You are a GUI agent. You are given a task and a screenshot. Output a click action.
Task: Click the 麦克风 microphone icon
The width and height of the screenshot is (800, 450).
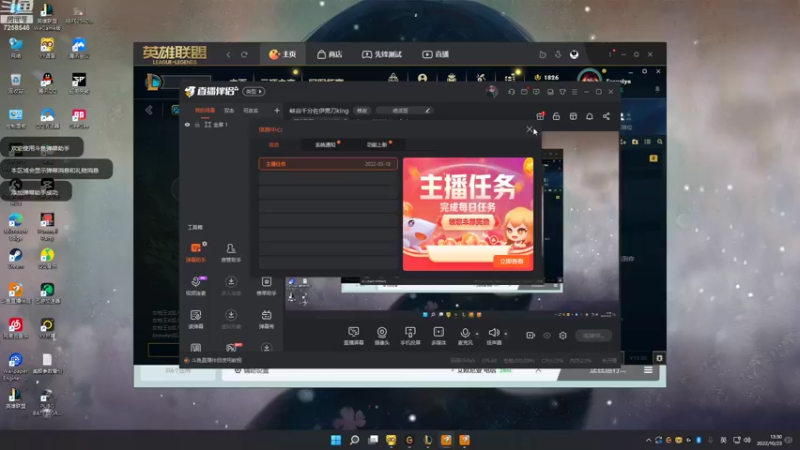(465, 334)
